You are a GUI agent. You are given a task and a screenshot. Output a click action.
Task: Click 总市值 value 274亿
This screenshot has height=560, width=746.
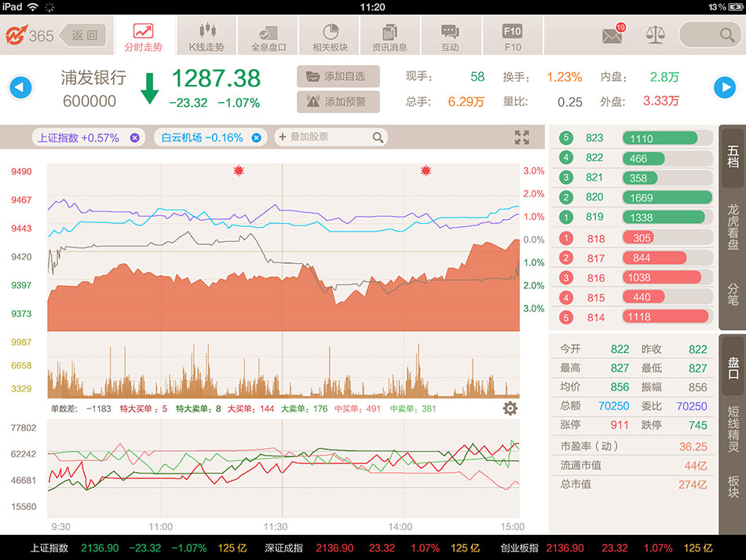[x=693, y=485]
